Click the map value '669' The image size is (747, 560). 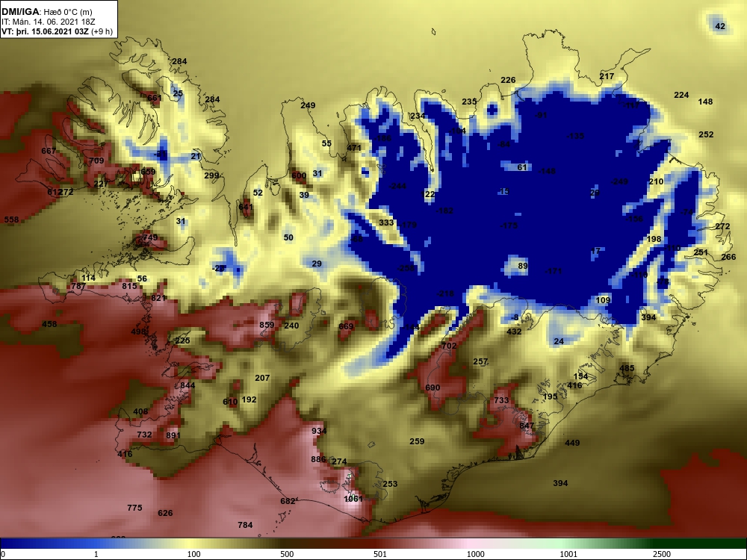click(346, 326)
